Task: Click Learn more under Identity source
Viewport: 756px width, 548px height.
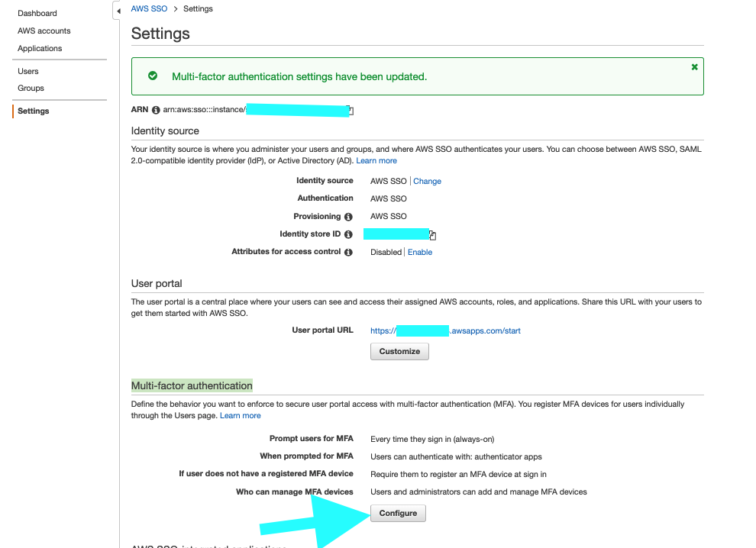Action: coord(376,160)
